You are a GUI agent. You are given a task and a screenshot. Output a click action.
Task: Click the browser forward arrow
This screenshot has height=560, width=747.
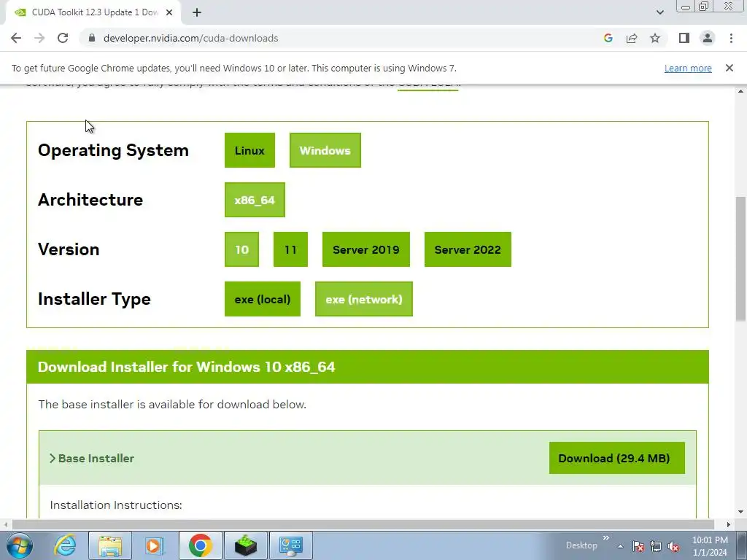39,38
